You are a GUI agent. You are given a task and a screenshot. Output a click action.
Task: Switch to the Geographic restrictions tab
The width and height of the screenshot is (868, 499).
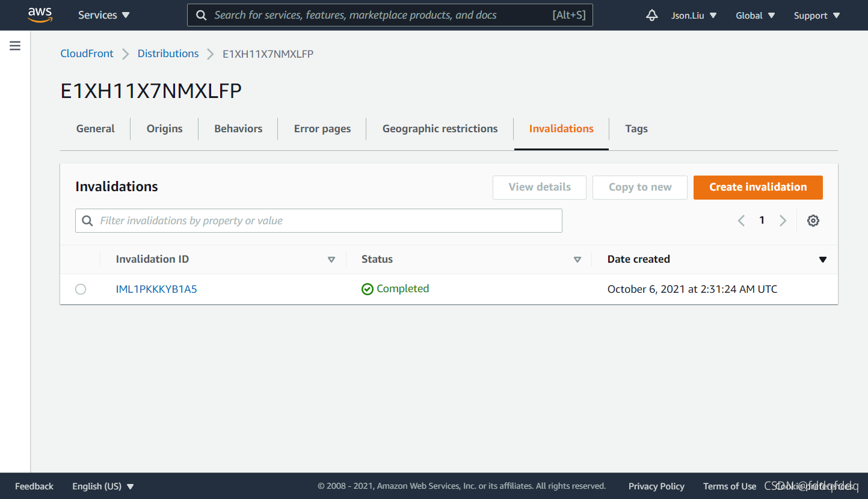point(440,129)
